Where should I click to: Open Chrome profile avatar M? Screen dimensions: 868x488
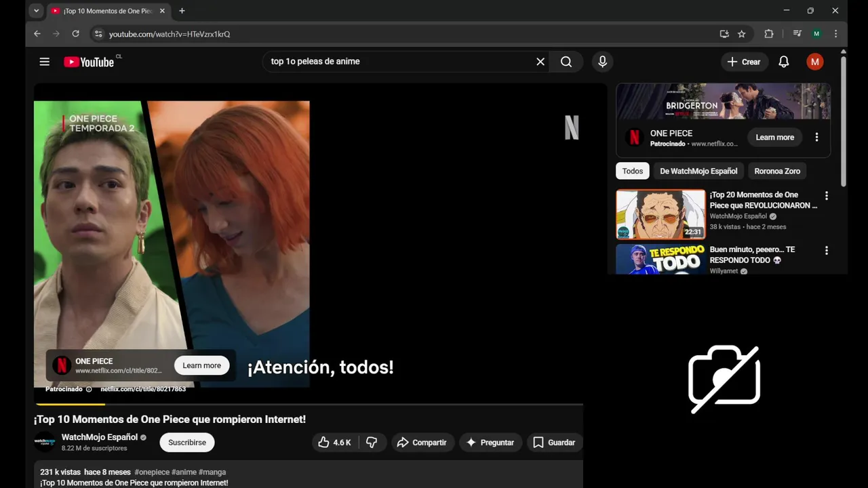(x=816, y=34)
